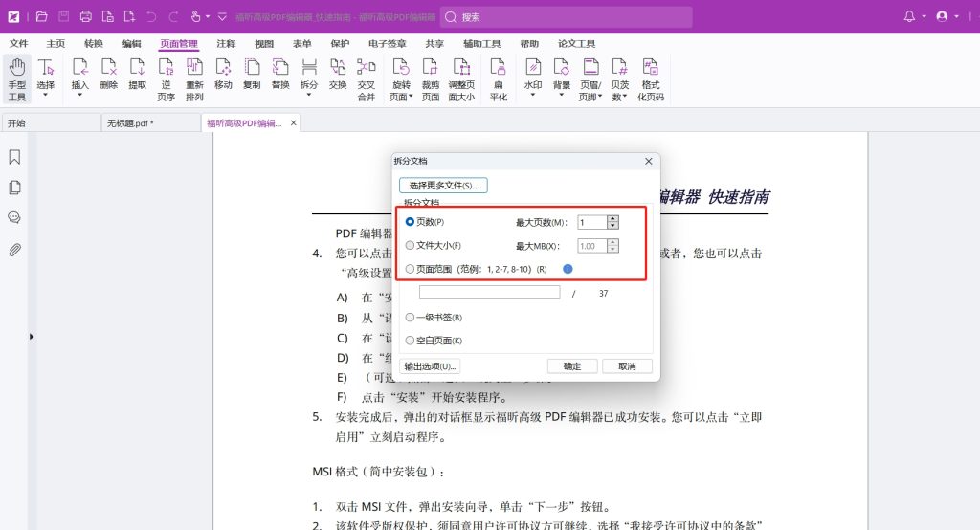
Task: Click the 确定 (OK) button
Action: click(x=572, y=366)
